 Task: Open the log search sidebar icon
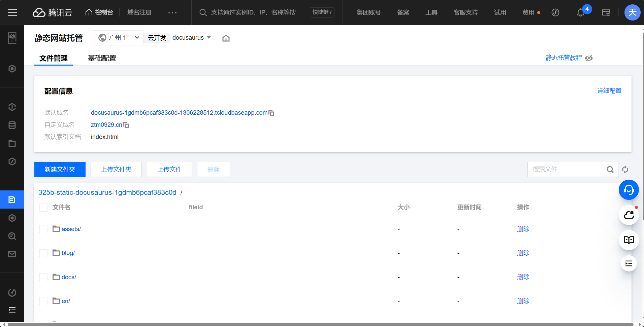tap(12, 236)
